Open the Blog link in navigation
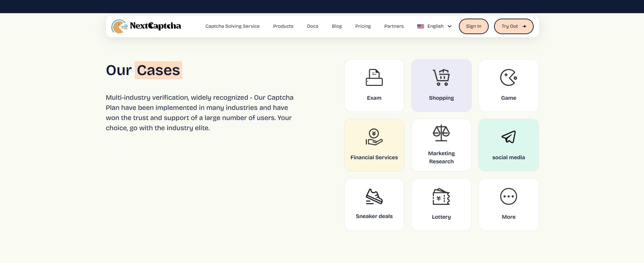This screenshot has width=644, height=263. pyautogui.click(x=337, y=26)
